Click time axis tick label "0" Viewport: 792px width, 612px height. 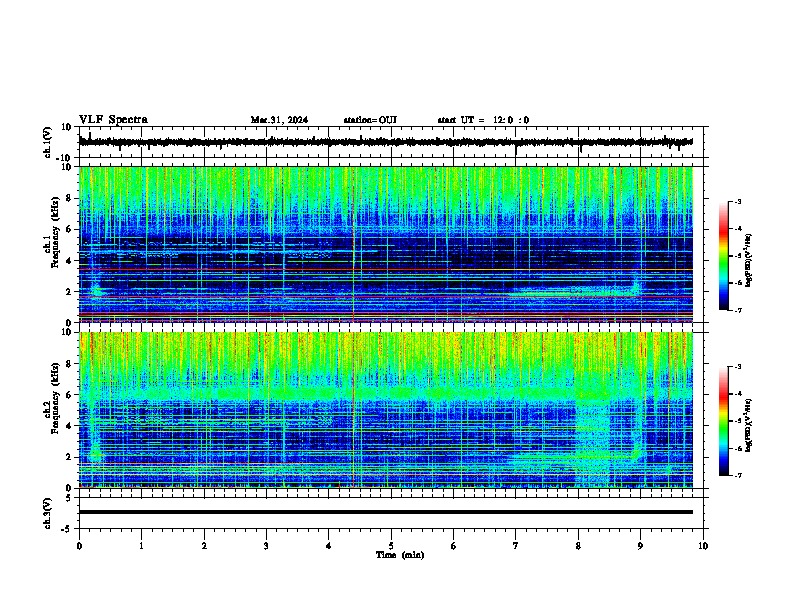tap(79, 546)
